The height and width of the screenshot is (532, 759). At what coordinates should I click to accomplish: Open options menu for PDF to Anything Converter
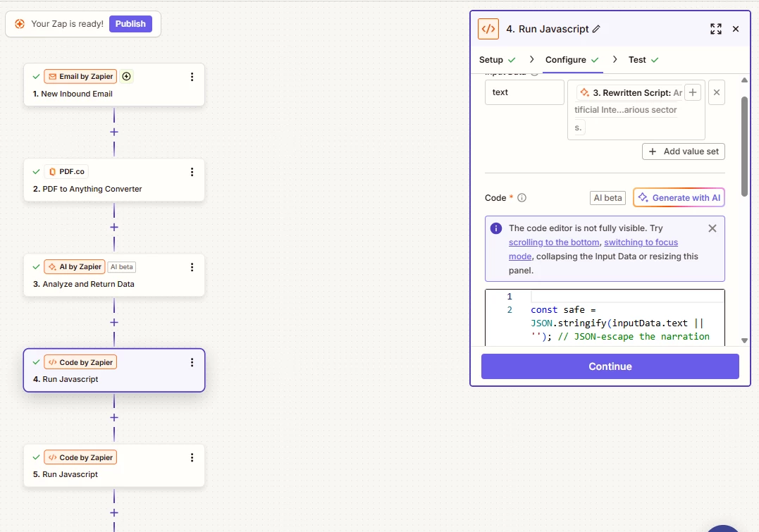[192, 172]
